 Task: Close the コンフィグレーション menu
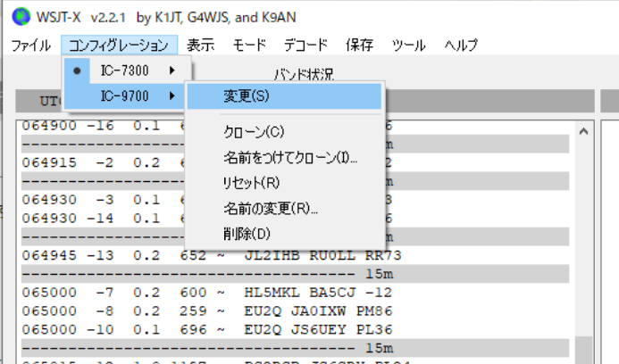[119, 45]
